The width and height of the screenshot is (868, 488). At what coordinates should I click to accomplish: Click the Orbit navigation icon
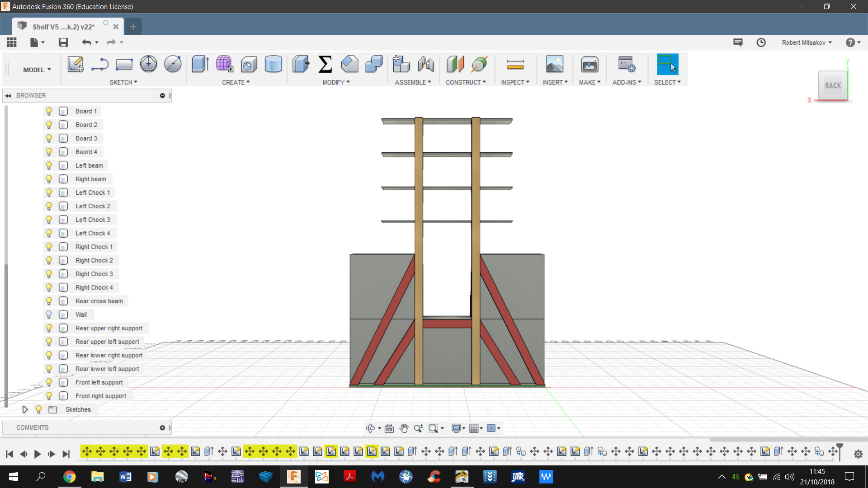(371, 428)
